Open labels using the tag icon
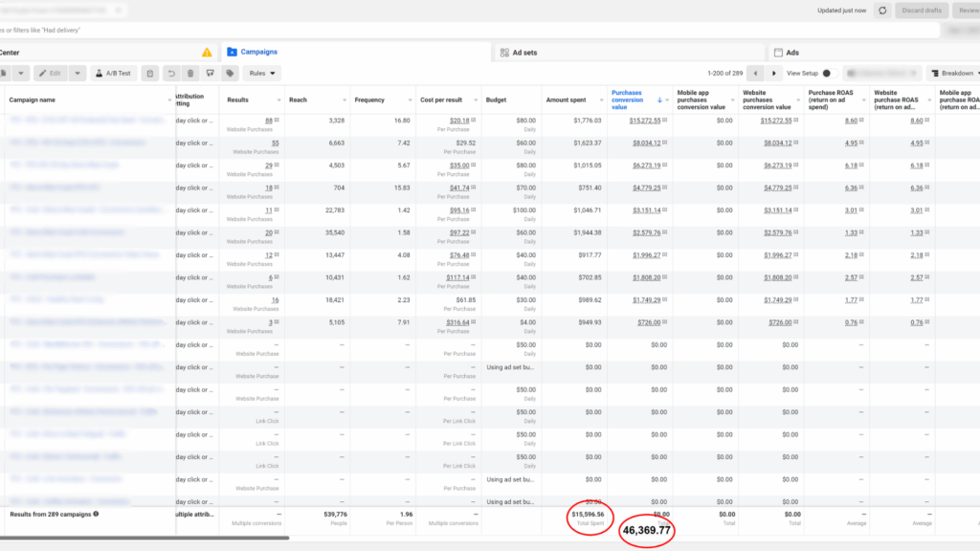Image resolution: width=980 pixels, height=551 pixels. click(x=229, y=73)
